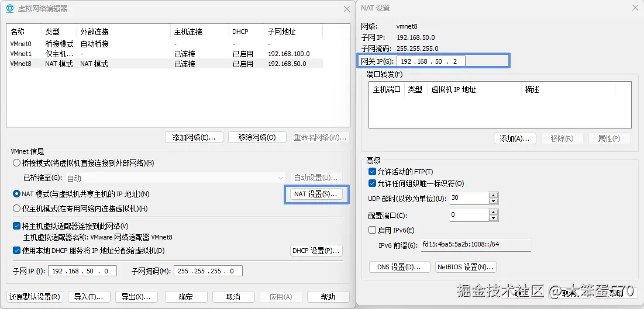This screenshot has width=644, height=309.
Task: Click 还原默认设置(R) button
Action: (x=35, y=297)
